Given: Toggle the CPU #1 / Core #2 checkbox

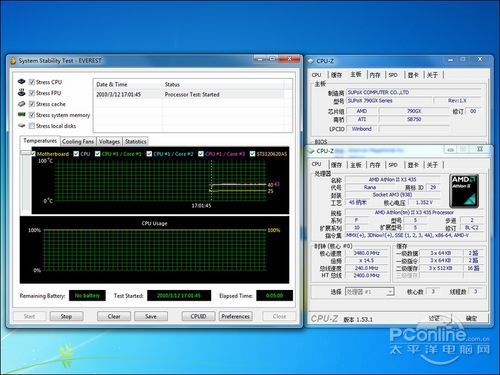Looking at the screenshot, I should pyautogui.click(x=149, y=154).
